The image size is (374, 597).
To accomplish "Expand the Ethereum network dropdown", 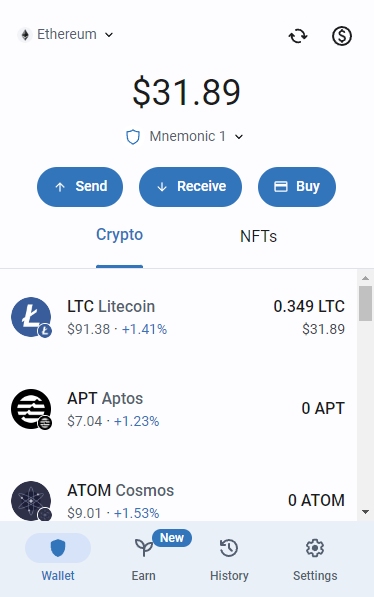I will (66, 35).
